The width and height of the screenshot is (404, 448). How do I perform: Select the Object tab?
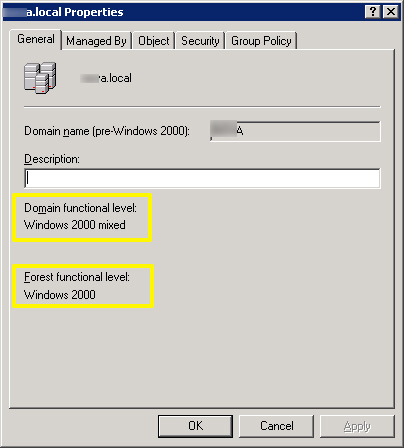pyautogui.click(x=154, y=41)
